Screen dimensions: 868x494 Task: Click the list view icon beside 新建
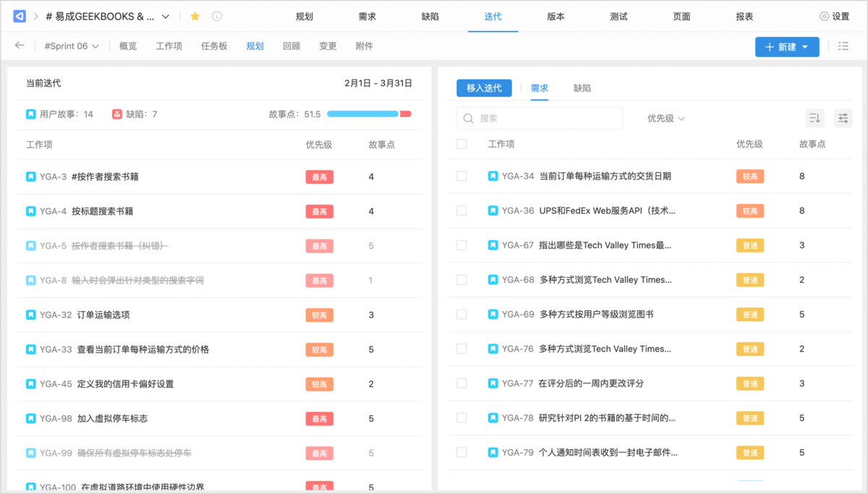coord(843,46)
